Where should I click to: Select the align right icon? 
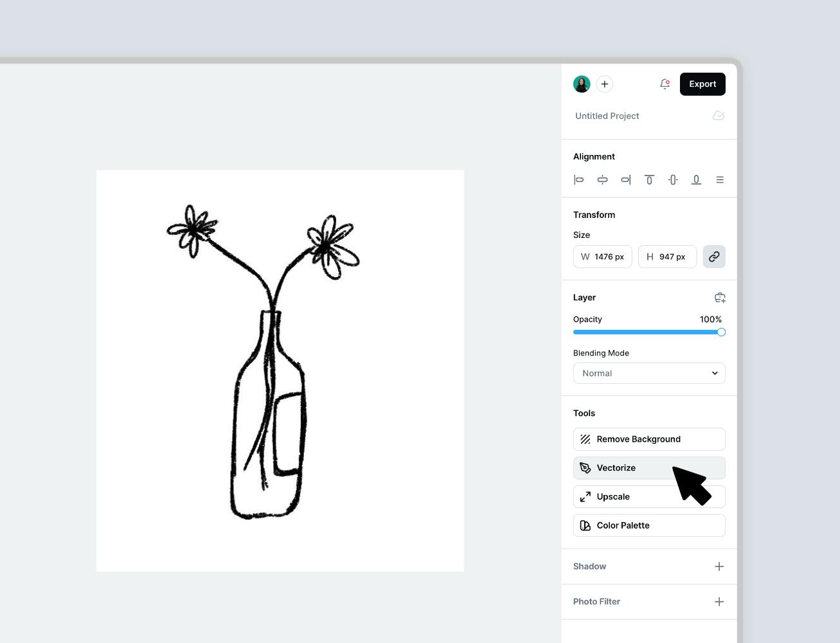[625, 179]
